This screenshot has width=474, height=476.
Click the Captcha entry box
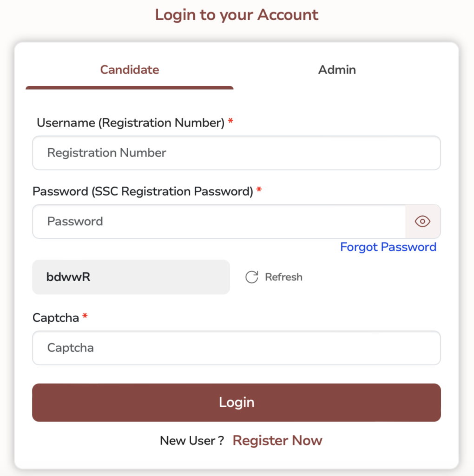coord(237,348)
